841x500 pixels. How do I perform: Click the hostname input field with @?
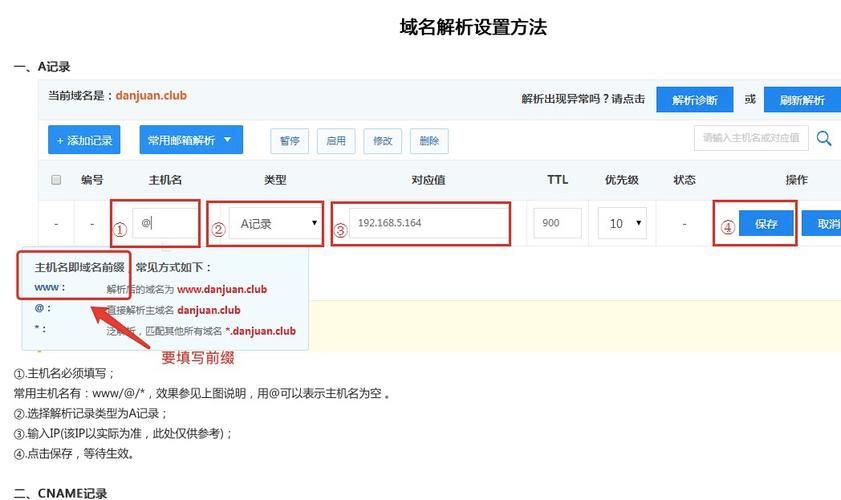[166, 223]
